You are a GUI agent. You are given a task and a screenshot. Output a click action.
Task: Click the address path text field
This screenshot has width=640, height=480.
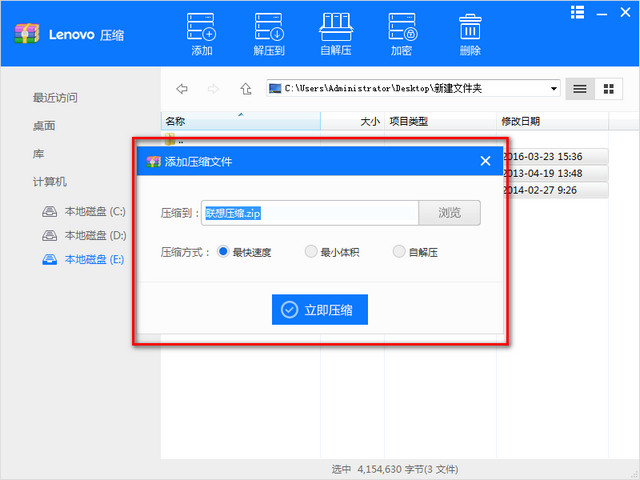[413, 89]
